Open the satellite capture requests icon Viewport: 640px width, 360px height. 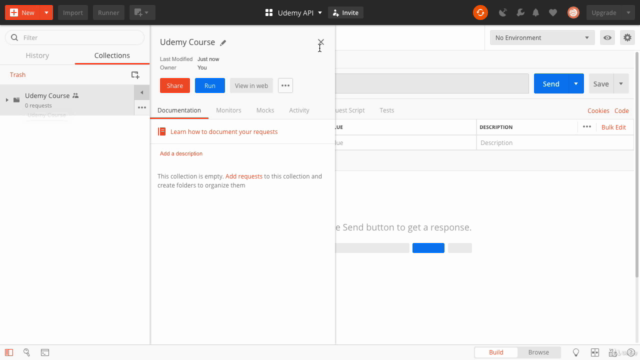coord(503,13)
